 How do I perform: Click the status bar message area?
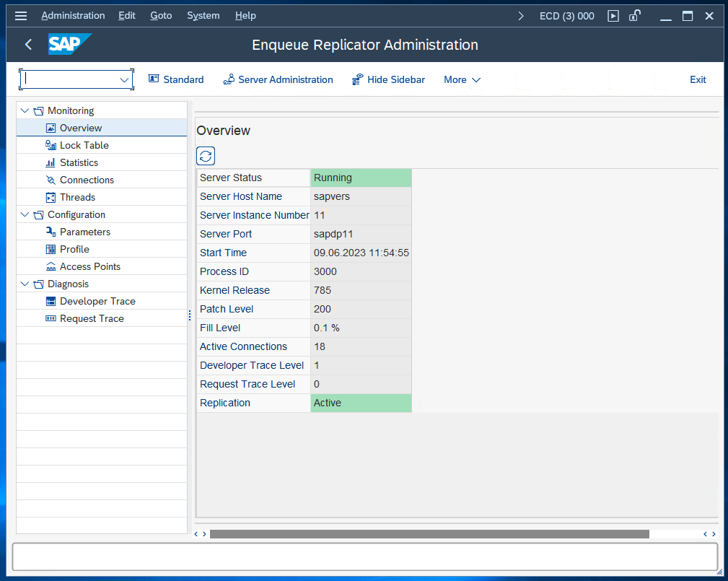(365, 557)
